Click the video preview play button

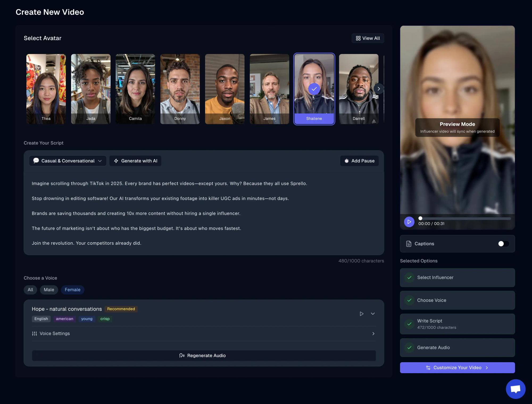coord(409,222)
